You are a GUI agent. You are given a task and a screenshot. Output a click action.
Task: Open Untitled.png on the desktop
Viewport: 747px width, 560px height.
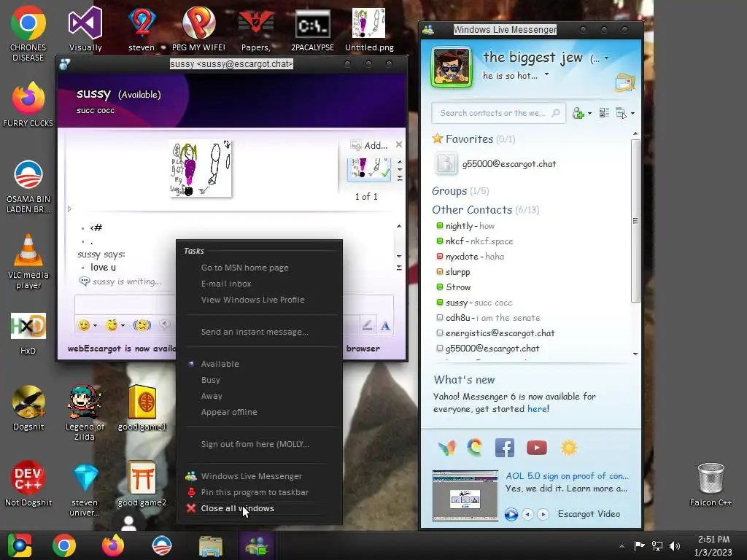(369, 28)
